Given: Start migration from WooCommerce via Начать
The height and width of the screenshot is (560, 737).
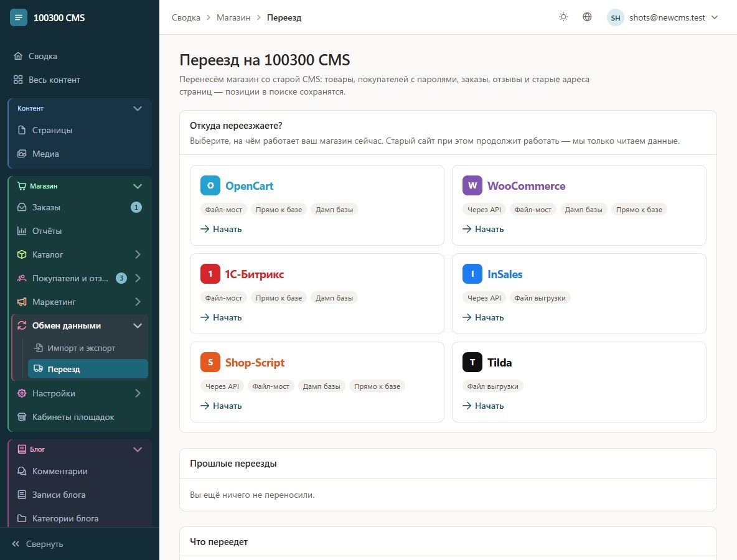Looking at the screenshot, I should pyautogui.click(x=483, y=229).
